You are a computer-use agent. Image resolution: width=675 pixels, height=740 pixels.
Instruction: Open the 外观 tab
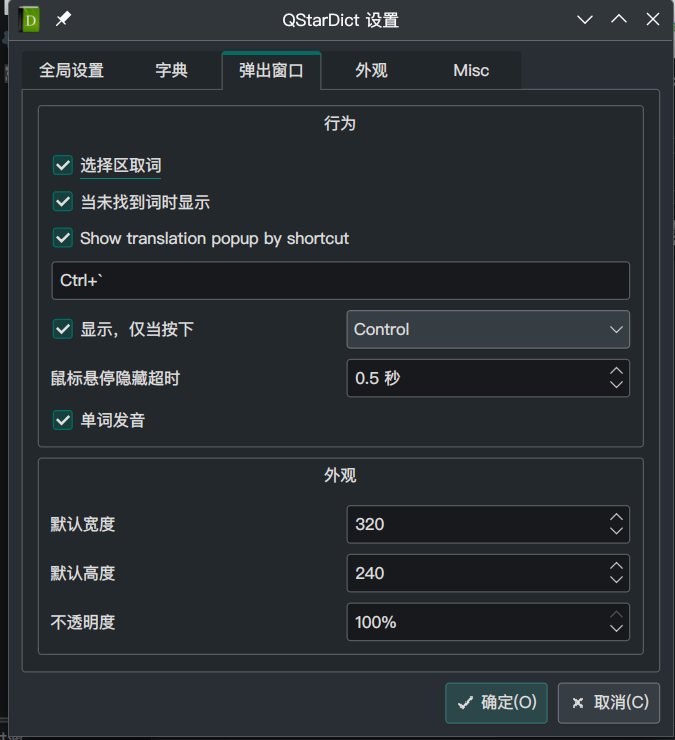pos(371,71)
